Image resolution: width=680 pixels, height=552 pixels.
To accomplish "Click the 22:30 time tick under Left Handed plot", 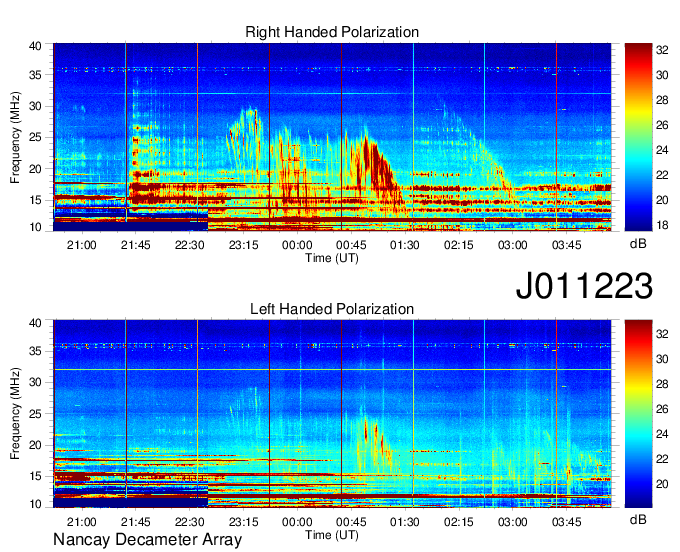I will pyautogui.click(x=190, y=522).
